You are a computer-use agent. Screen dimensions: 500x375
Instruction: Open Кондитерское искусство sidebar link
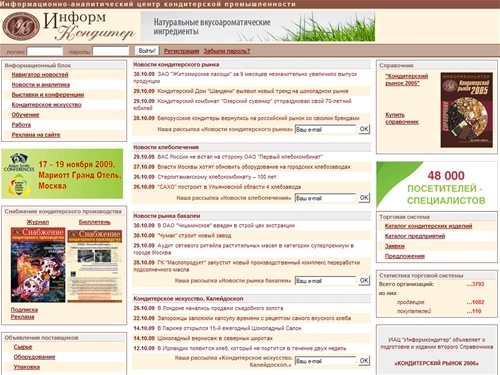[x=46, y=105]
